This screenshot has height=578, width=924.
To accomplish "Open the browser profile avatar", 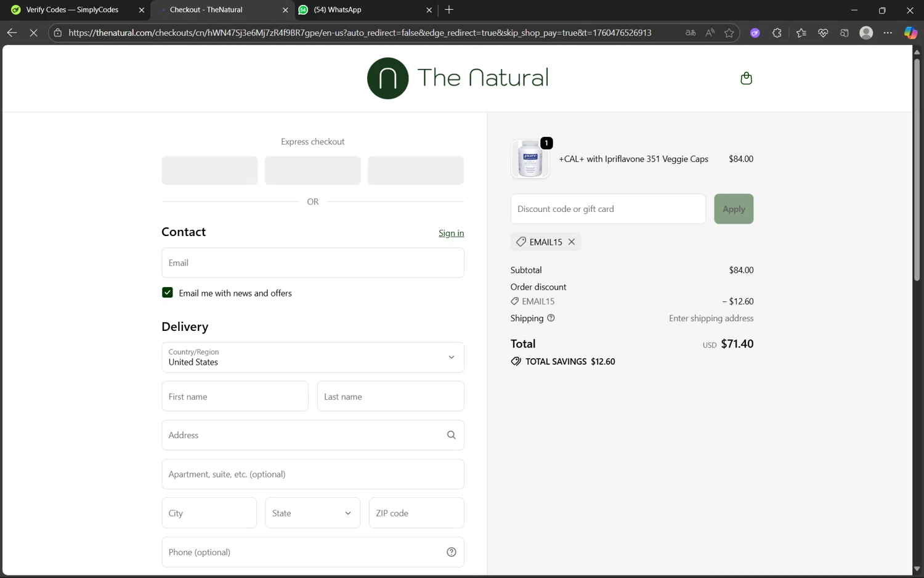I will 866,33.
